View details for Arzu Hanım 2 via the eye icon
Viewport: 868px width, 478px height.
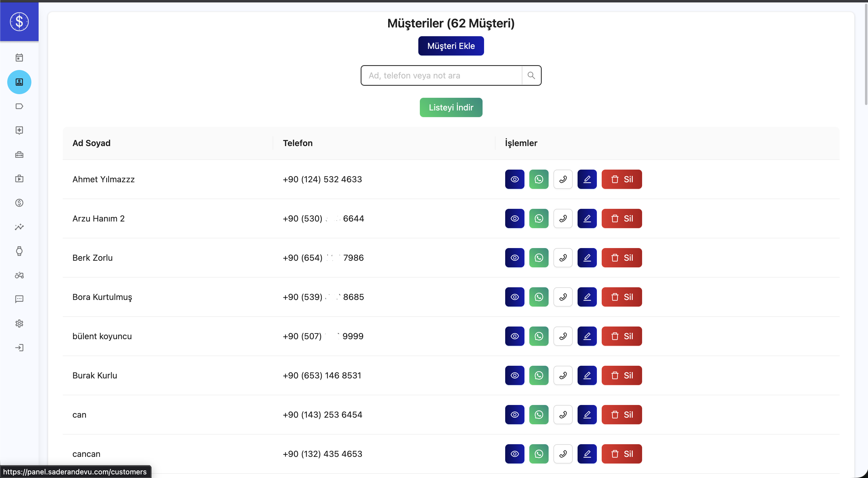[x=514, y=218]
